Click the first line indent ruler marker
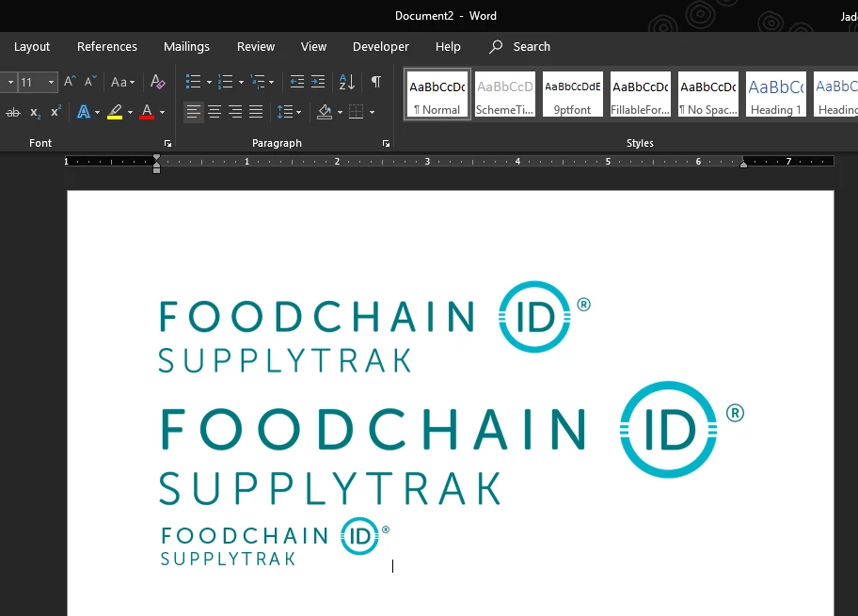The image size is (858, 616). (156, 159)
